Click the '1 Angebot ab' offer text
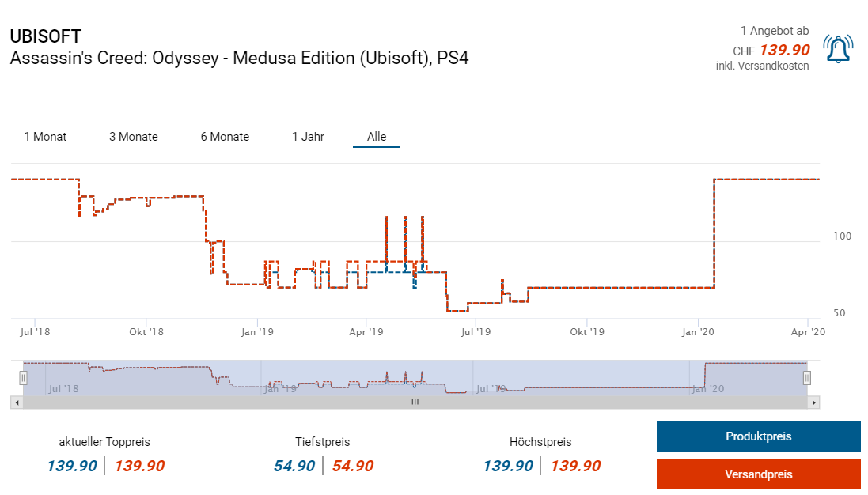 click(775, 31)
